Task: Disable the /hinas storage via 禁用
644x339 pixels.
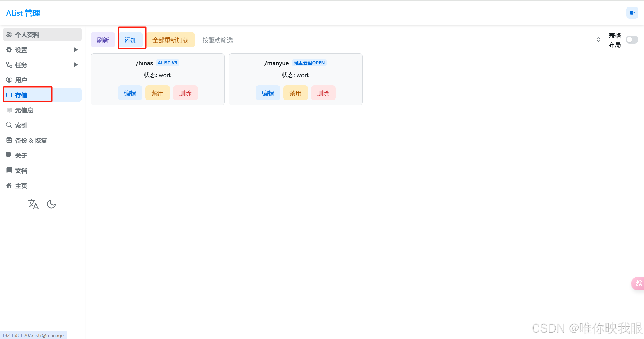Action: (158, 93)
